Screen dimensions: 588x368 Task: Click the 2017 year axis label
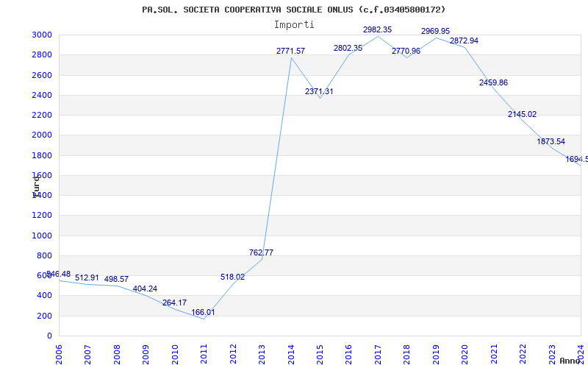(378, 354)
